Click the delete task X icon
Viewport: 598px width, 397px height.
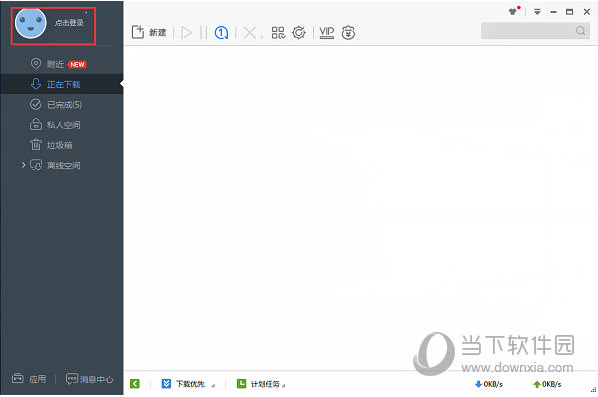pyautogui.click(x=250, y=33)
